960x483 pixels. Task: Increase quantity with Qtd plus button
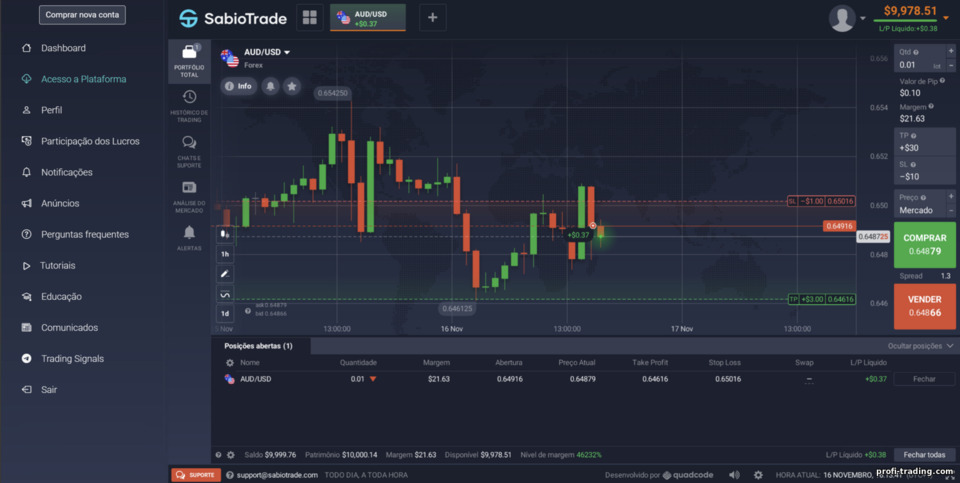(951, 51)
